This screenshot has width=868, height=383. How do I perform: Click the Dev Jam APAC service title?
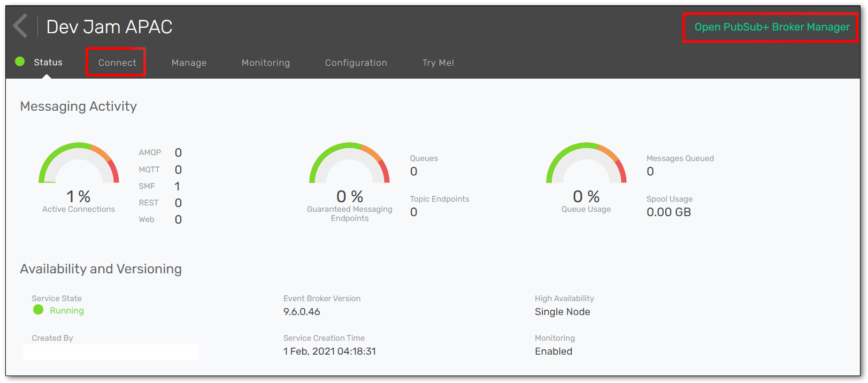(109, 27)
